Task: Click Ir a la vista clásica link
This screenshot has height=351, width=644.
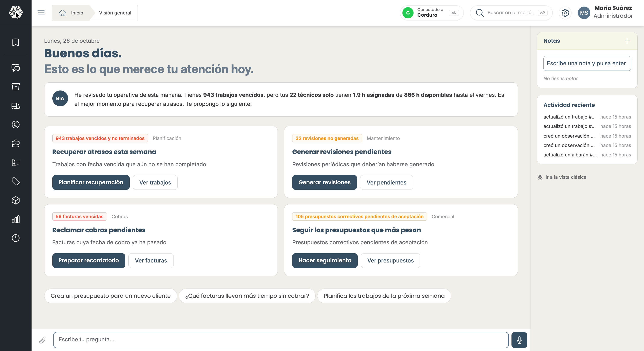Action: 562,177
